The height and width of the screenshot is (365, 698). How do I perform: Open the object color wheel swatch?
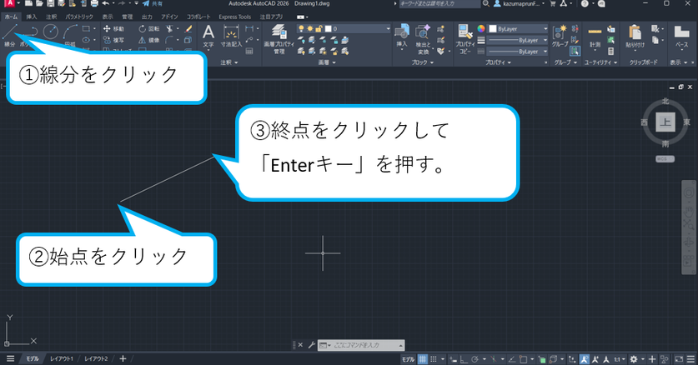click(481, 28)
